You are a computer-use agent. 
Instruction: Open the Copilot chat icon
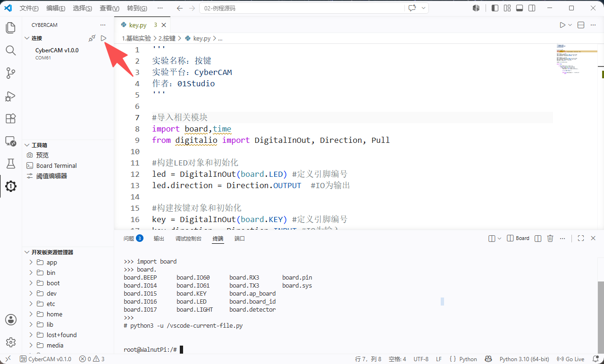click(x=412, y=8)
